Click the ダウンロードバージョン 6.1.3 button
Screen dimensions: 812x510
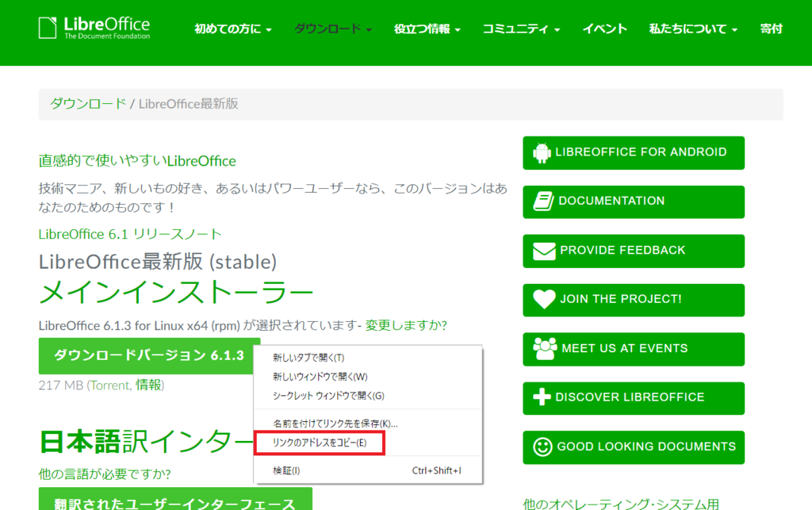tap(149, 355)
